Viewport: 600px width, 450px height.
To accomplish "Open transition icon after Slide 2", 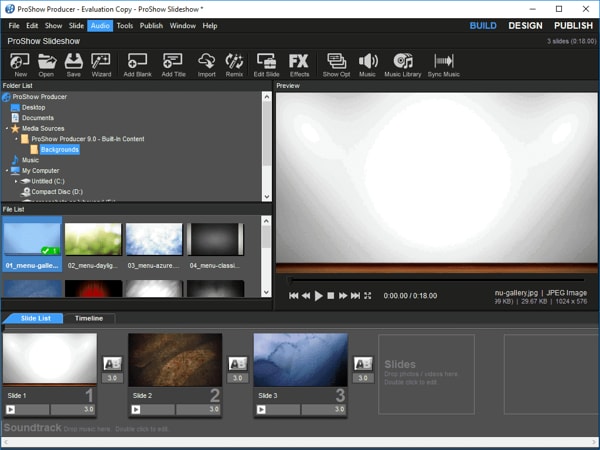I will pyautogui.click(x=238, y=364).
